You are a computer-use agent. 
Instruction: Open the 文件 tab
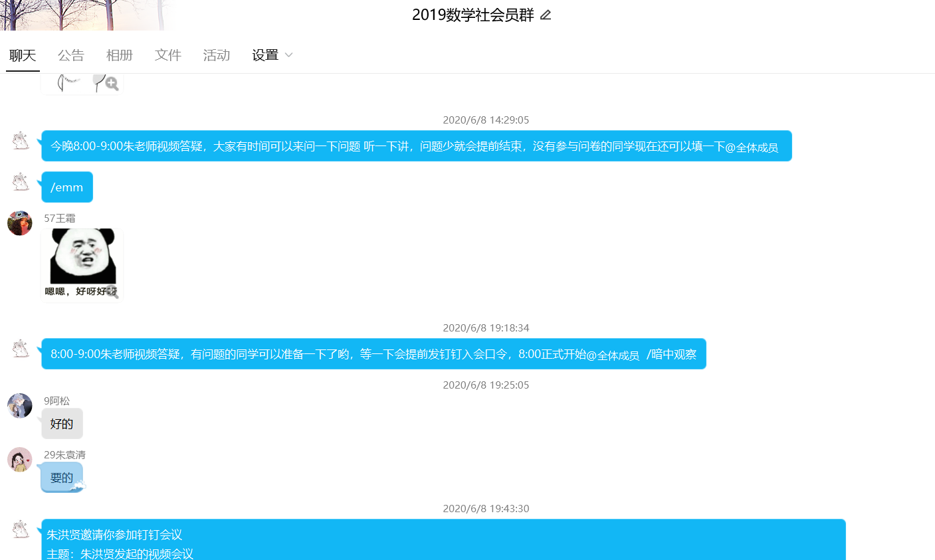[168, 55]
